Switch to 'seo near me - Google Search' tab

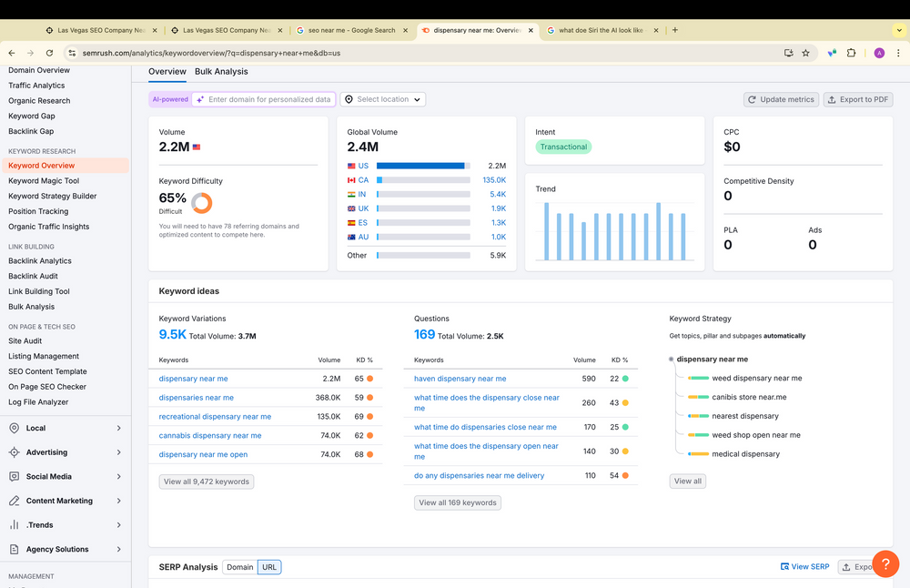[351, 30]
